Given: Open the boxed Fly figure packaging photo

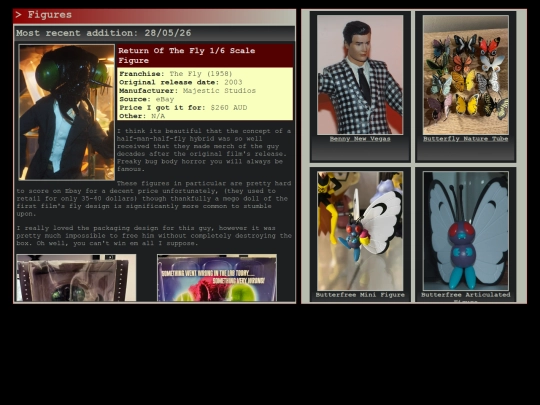Looking at the screenshot, I should click(x=76, y=278).
